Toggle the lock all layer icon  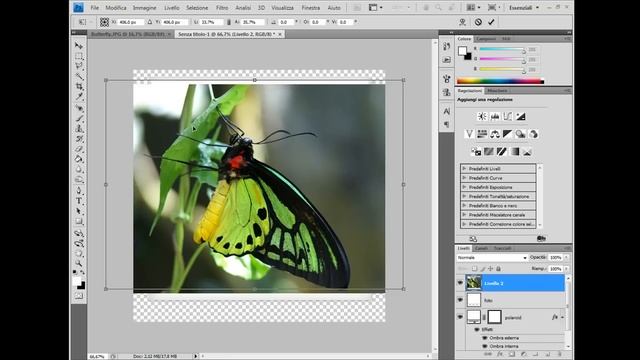pos(498,269)
